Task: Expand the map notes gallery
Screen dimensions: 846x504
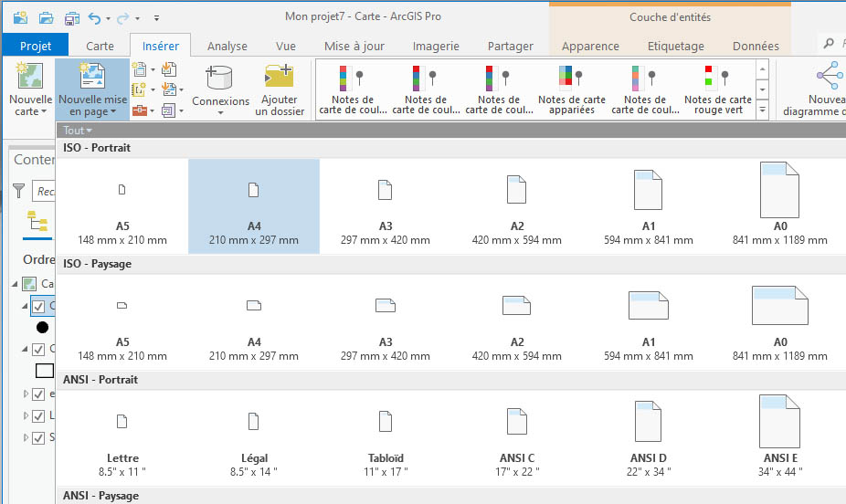Action: click(763, 110)
